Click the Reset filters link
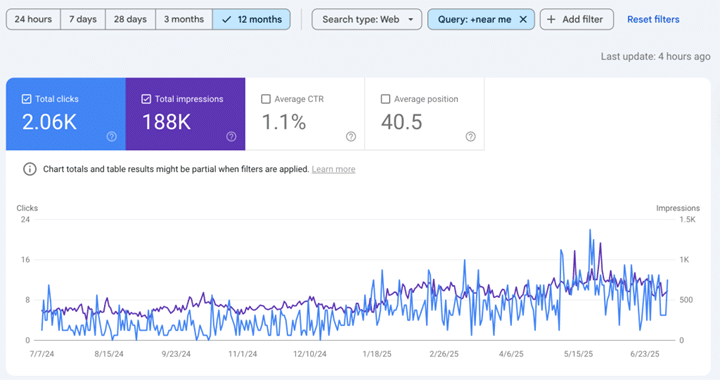Image resolution: width=720 pixels, height=380 pixels. click(x=653, y=19)
